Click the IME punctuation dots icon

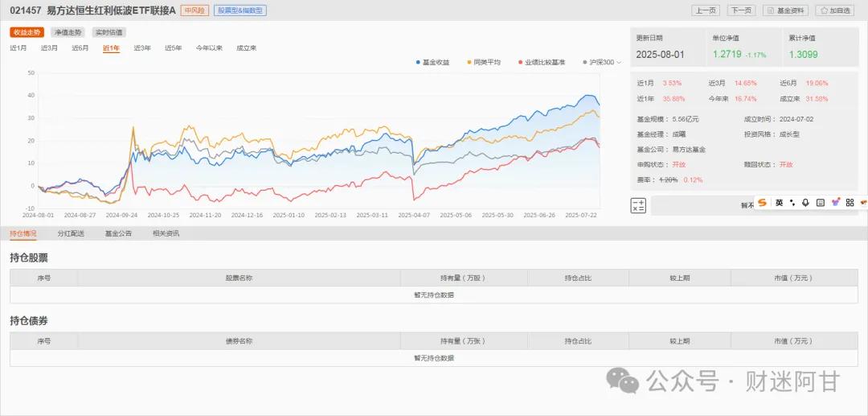click(x=792, y=203)
